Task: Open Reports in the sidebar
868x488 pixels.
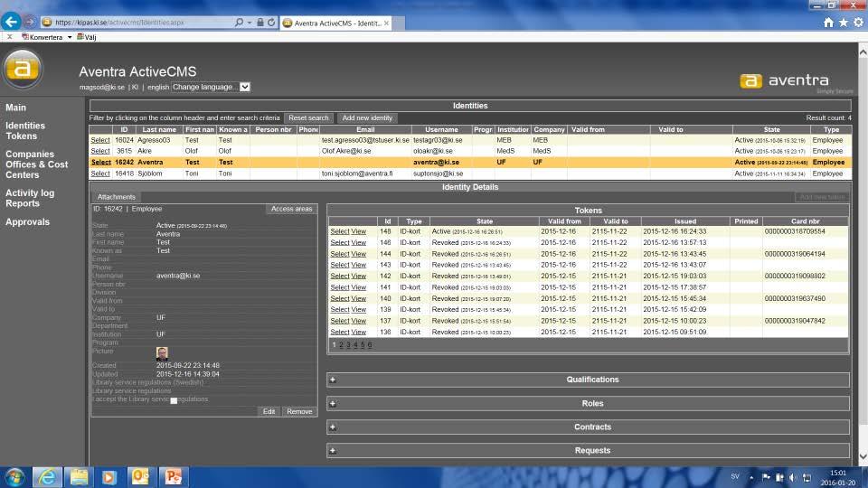Action: [22, 203]
